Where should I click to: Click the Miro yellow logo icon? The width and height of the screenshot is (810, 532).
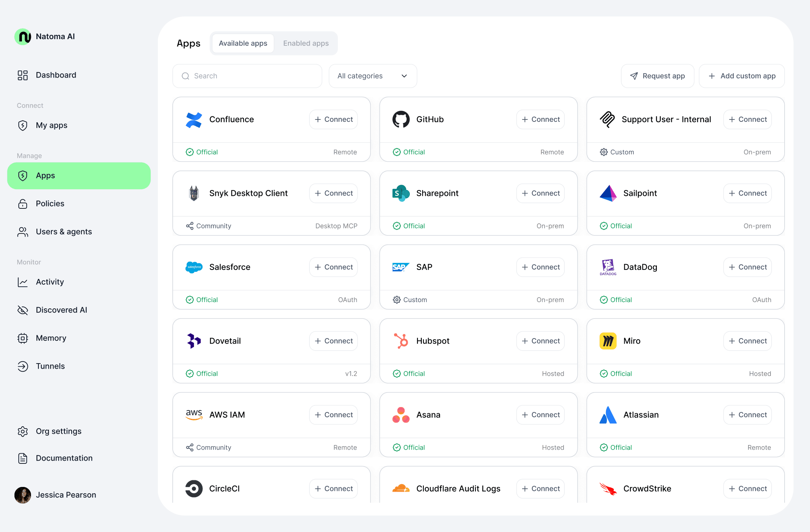[x=608, y=341]
